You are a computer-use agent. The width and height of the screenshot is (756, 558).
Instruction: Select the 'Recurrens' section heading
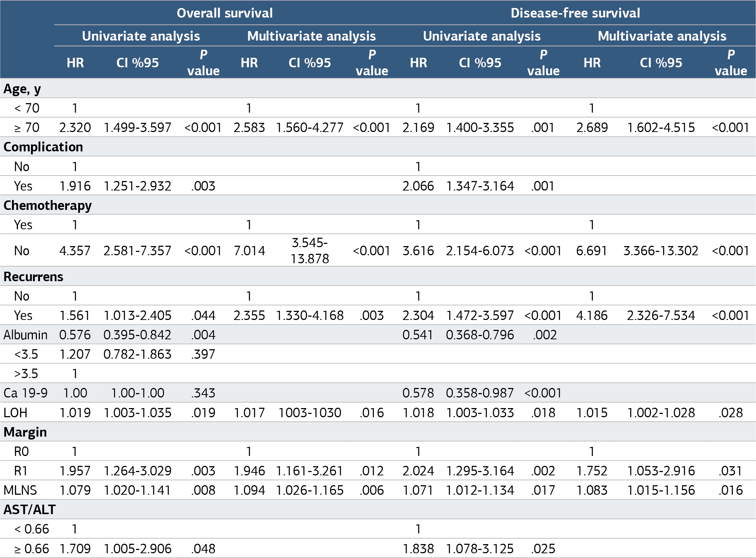[33, 277]
